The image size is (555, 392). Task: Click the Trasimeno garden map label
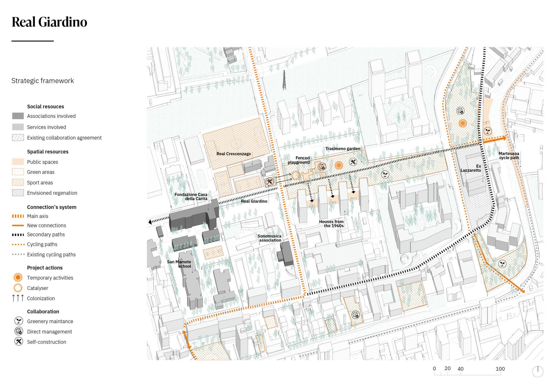tap(343, 148)
